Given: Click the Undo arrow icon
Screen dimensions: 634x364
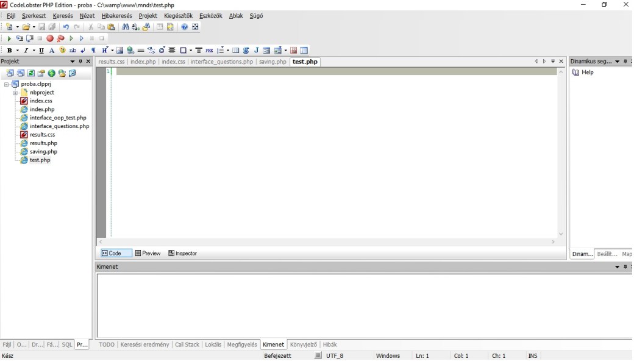Looking at the screenshot, I should click(66, 27).
